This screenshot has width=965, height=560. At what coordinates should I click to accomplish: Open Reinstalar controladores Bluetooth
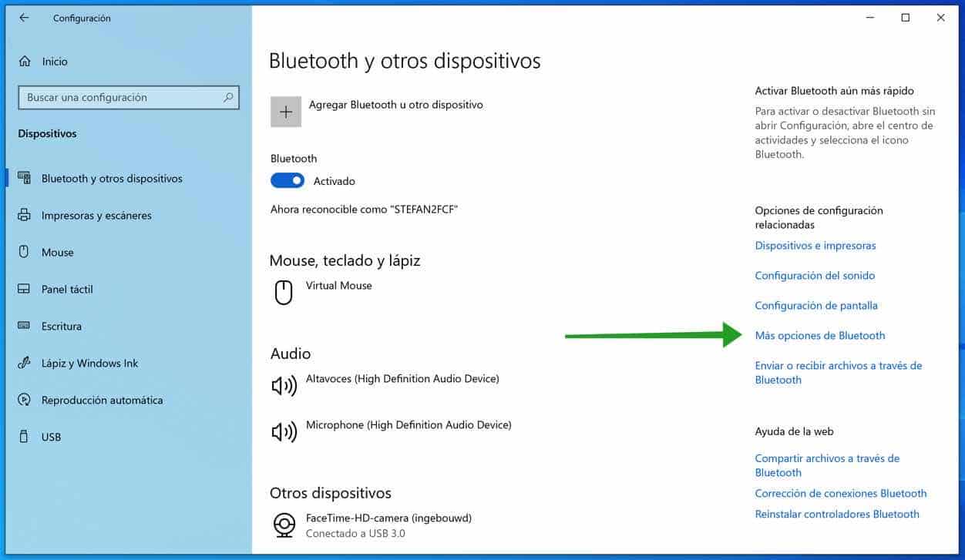(837, 514)
